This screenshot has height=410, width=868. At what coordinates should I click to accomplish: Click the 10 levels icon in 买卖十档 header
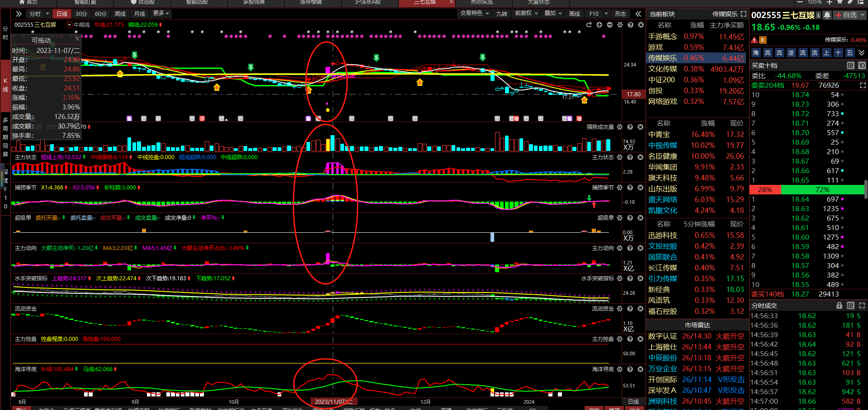[x=862, y=66]
